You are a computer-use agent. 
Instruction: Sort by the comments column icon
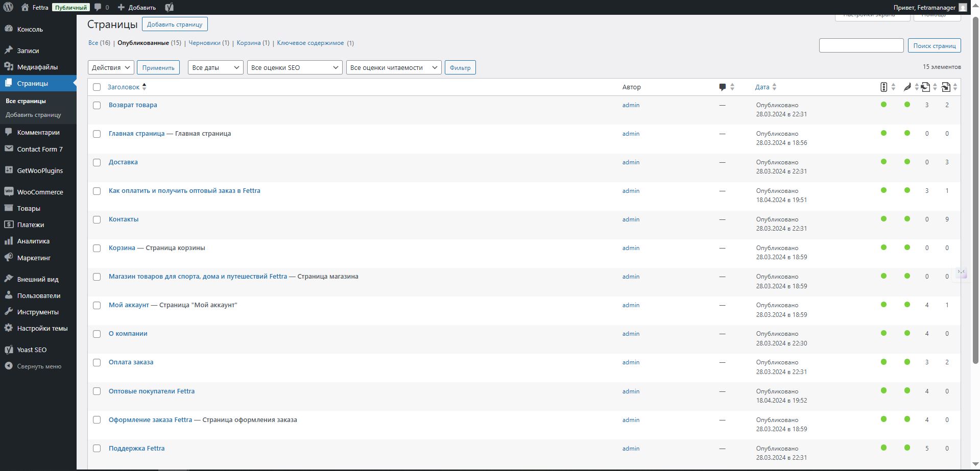coord(723,87)
